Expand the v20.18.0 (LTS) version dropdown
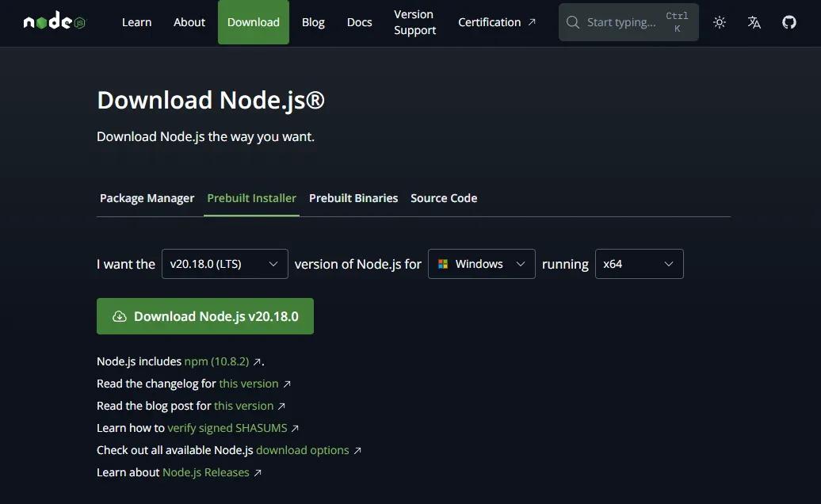821x504 pixels. pos(224,264)
